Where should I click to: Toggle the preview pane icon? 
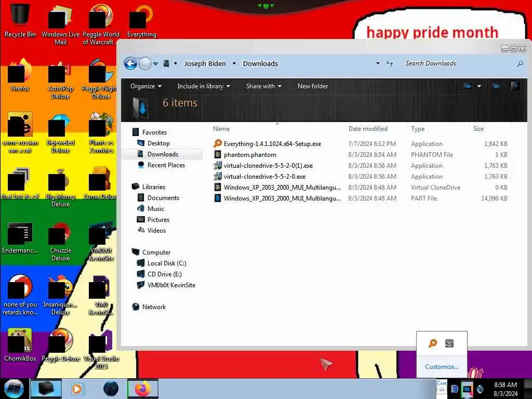pyautogui.click(x=496, y=86)
